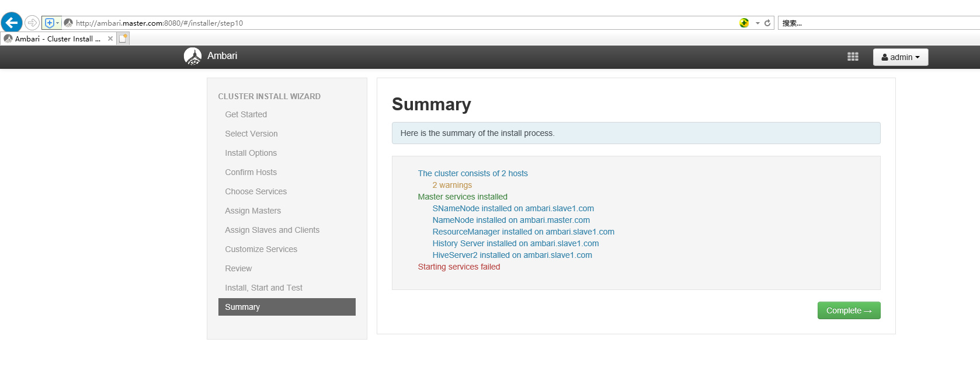Go to the Confirm Hosts wizard step
The height and width of the screenshot is (381, 980).
pyautogui.click(x=251, y=172)
